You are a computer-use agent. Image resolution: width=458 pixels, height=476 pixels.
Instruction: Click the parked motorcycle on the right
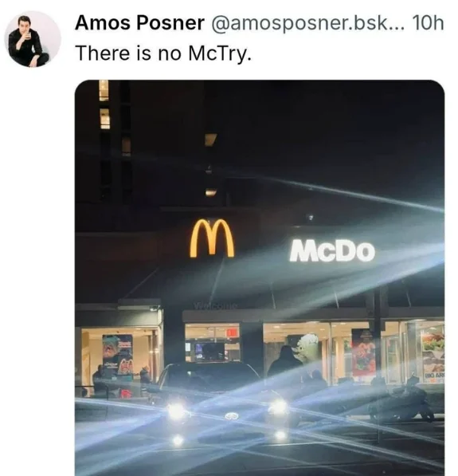[x=401, y=401]
